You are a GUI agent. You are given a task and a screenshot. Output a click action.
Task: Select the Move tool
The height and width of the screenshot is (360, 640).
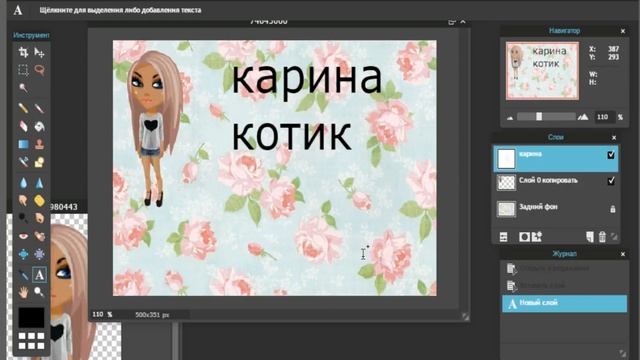click(x=40, y=52)
